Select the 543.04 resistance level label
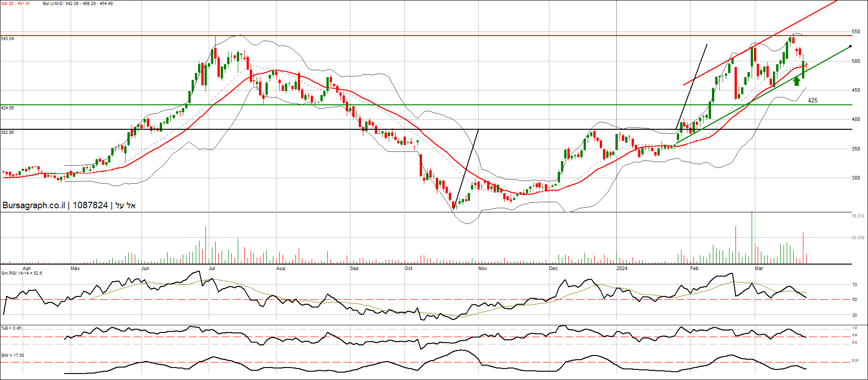This screenshot has height=380, width=868. [x=7, y=39]
